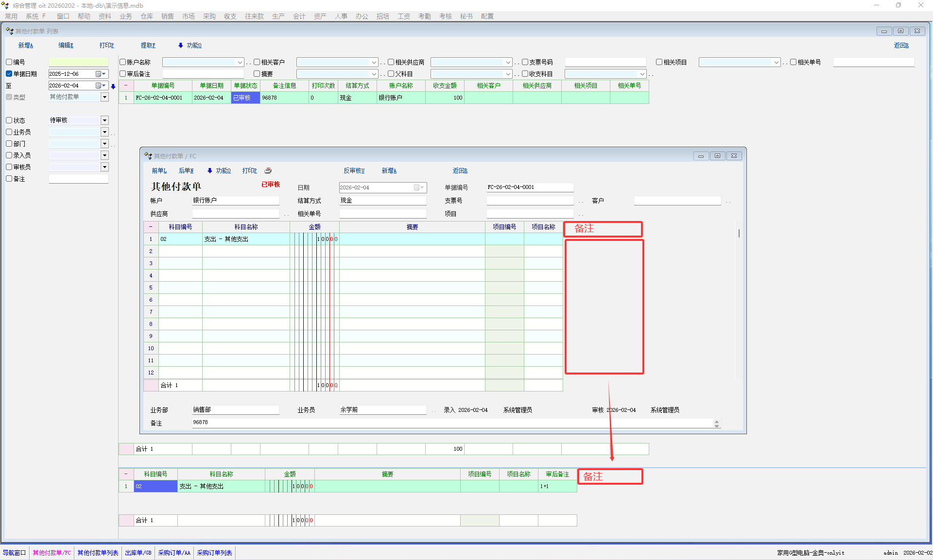Open the 仓库 menu
933x560 pixels.
(x=146, y=16)
